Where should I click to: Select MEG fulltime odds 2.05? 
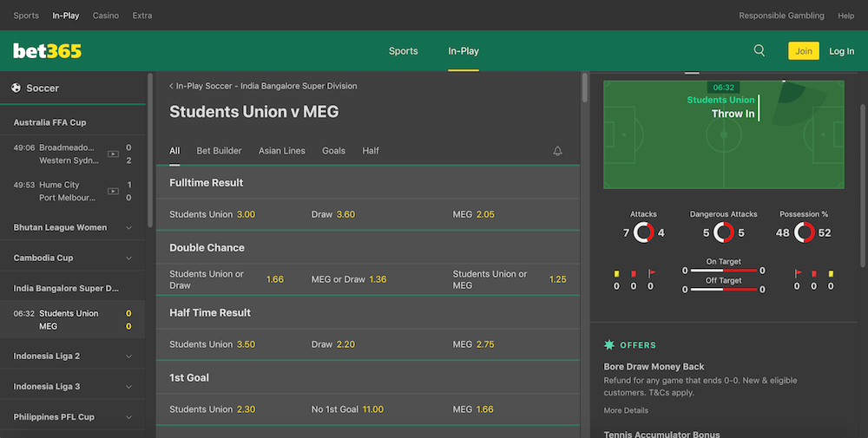(510, 214)
